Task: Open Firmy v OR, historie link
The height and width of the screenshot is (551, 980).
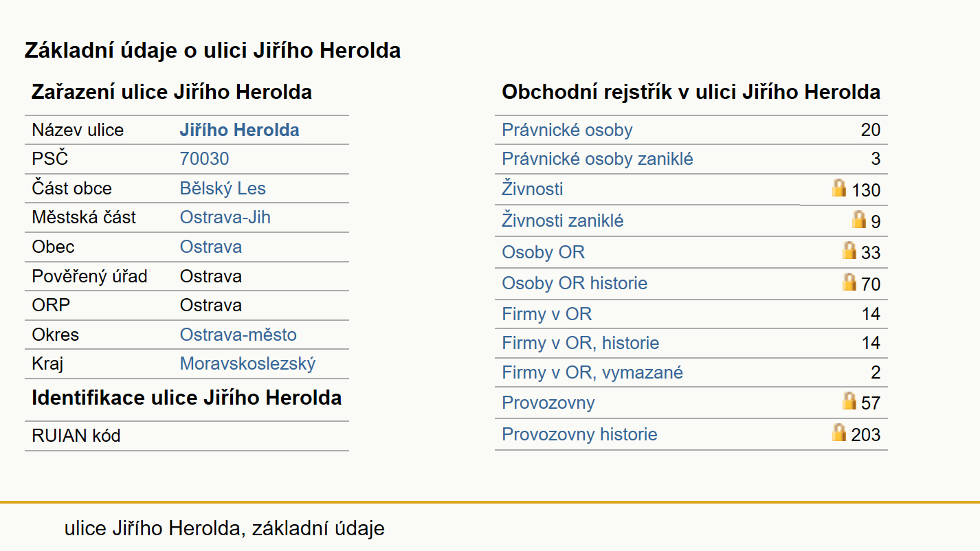Action: (581, 344)
